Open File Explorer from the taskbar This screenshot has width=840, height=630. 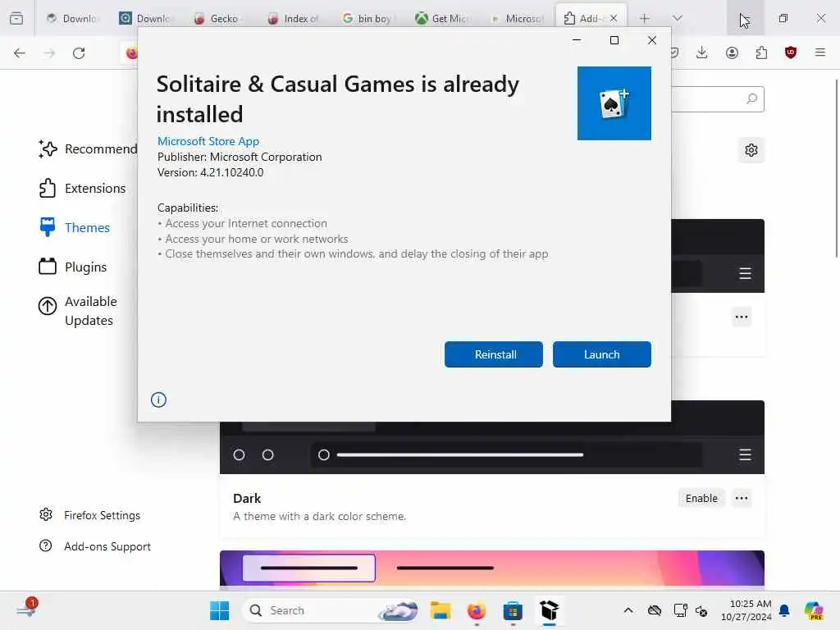[441, 610]
